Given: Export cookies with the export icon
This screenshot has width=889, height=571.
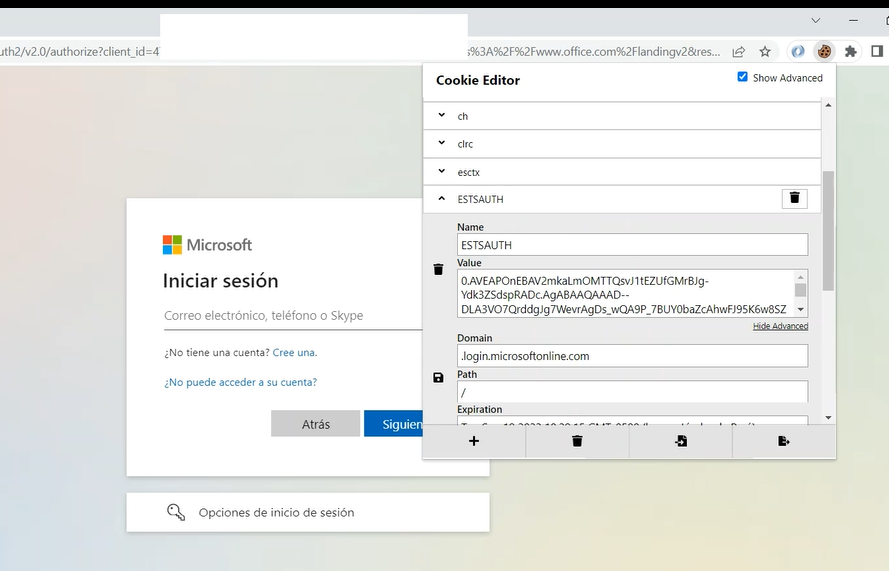Looking at the screenshot, I should tap(784, 441).
